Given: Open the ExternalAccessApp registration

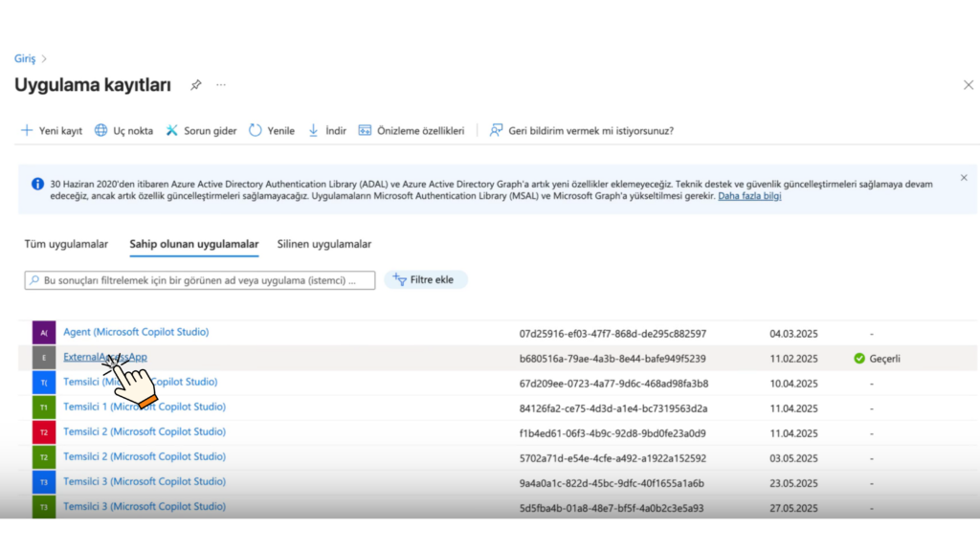Looking at the screenshot, I should tap(104, 356).
